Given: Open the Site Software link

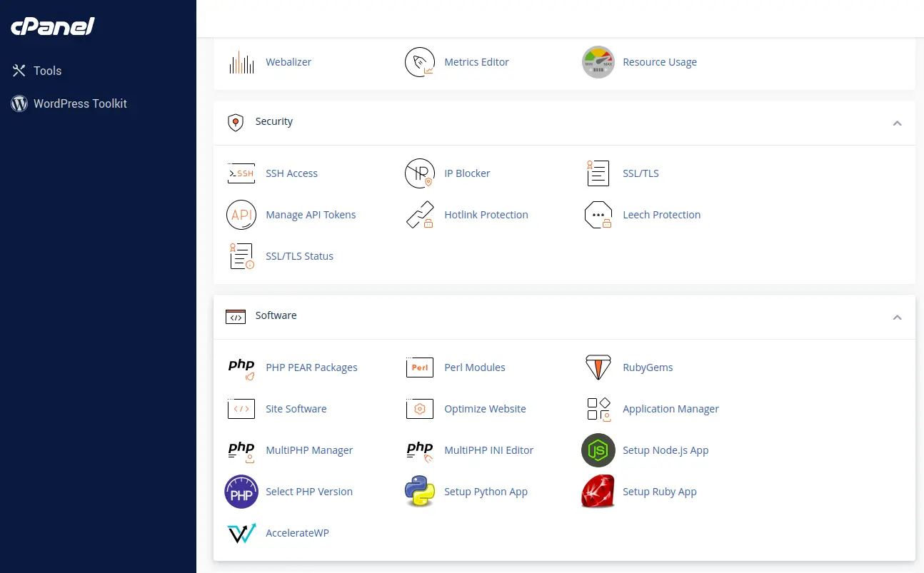Looking at the screenshot, I should (x=296, y=409).
